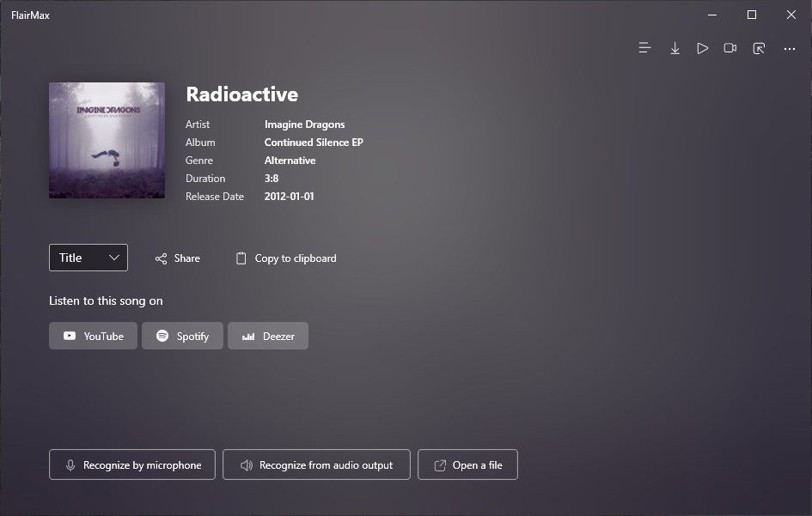This screenshot has height=516, width=812.
Task: Click the screen recognition icon in the toolbar
Action: (759, 49)
